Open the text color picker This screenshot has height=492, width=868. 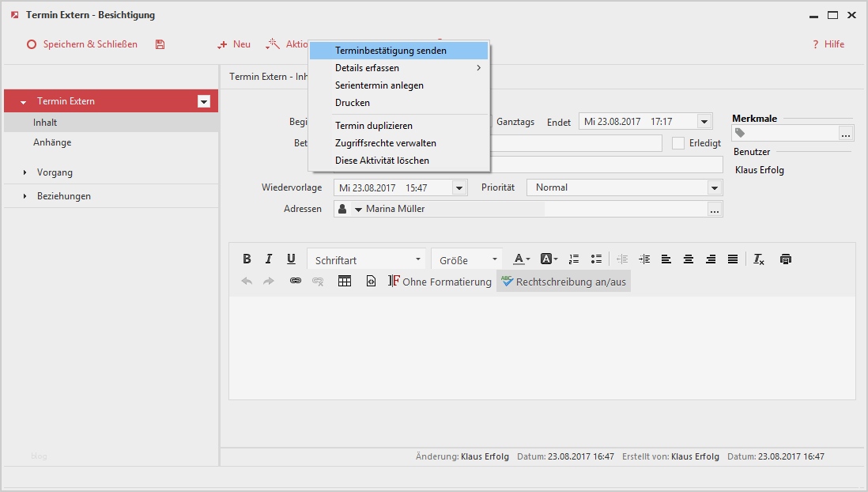click(x=522, y=259)
